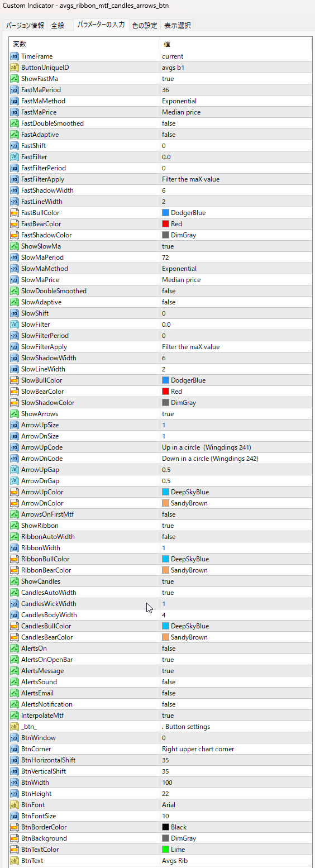Click the 値 column header
Screen dimensions: 315x868
tap(236, 44)
